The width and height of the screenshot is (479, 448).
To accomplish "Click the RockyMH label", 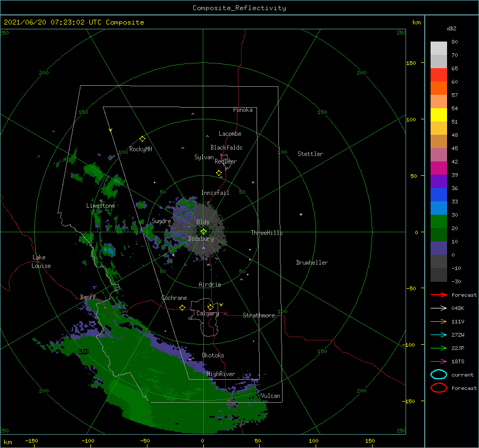I will (141, 149).
